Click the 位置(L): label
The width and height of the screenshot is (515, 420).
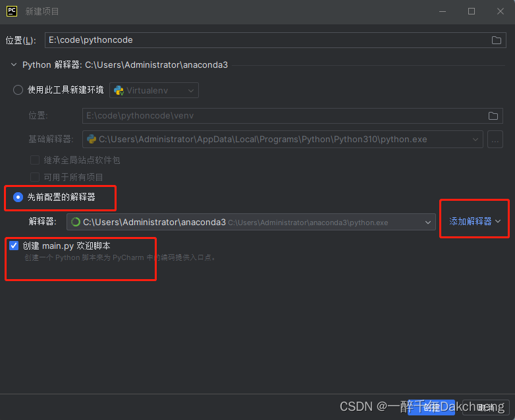click(20, 40)
